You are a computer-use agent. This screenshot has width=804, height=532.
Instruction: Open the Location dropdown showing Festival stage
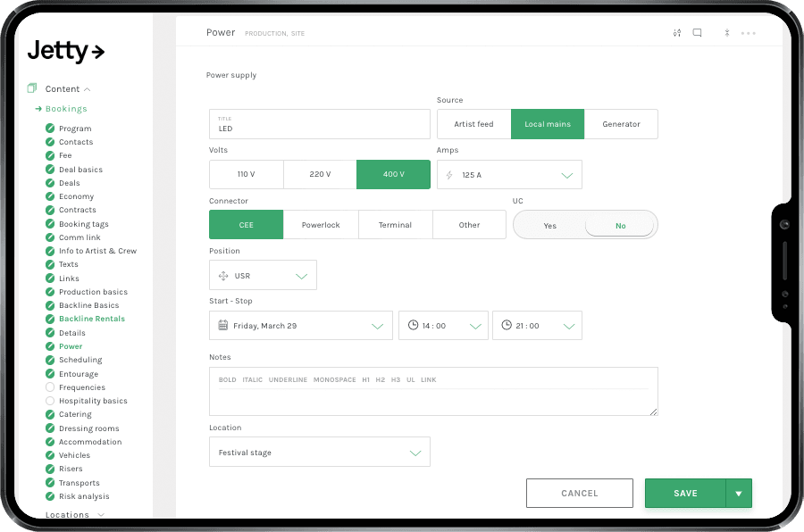(319, 452)
